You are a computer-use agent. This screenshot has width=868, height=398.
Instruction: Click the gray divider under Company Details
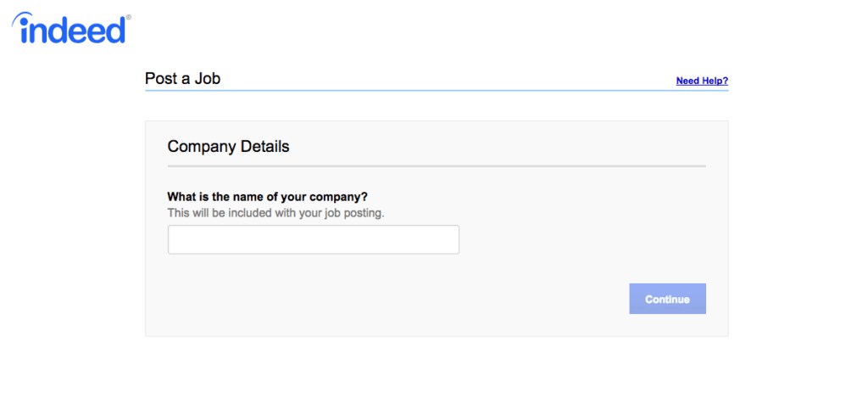(437, 165)
